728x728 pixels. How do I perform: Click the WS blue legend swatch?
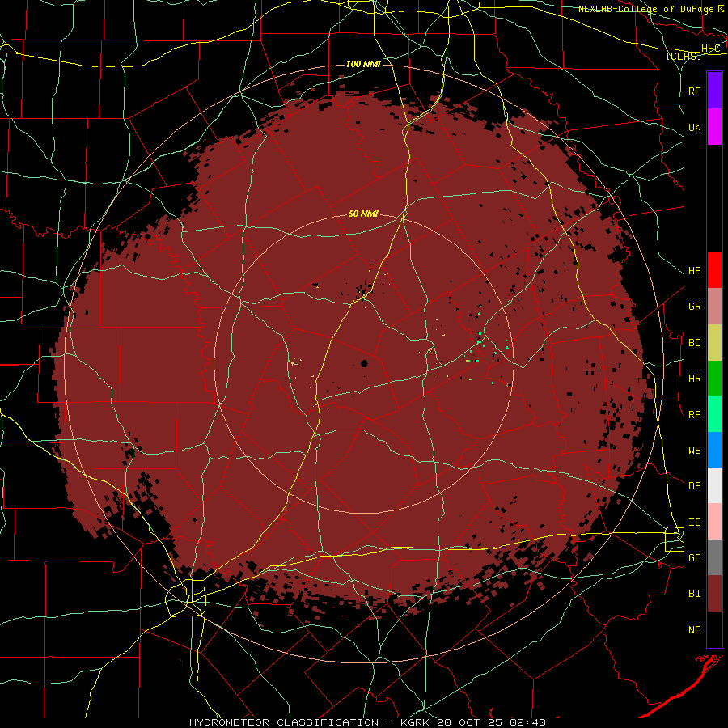pos(714,450)
